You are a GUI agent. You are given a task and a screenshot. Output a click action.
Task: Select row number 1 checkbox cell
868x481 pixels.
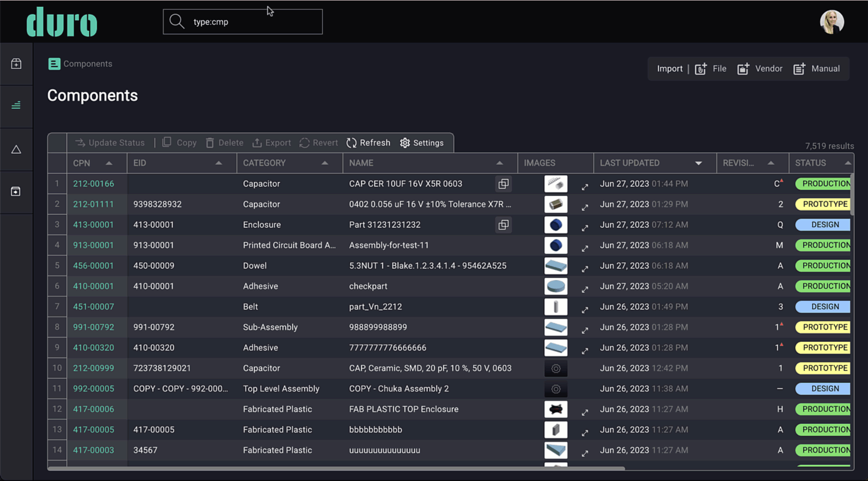[57, 184]
